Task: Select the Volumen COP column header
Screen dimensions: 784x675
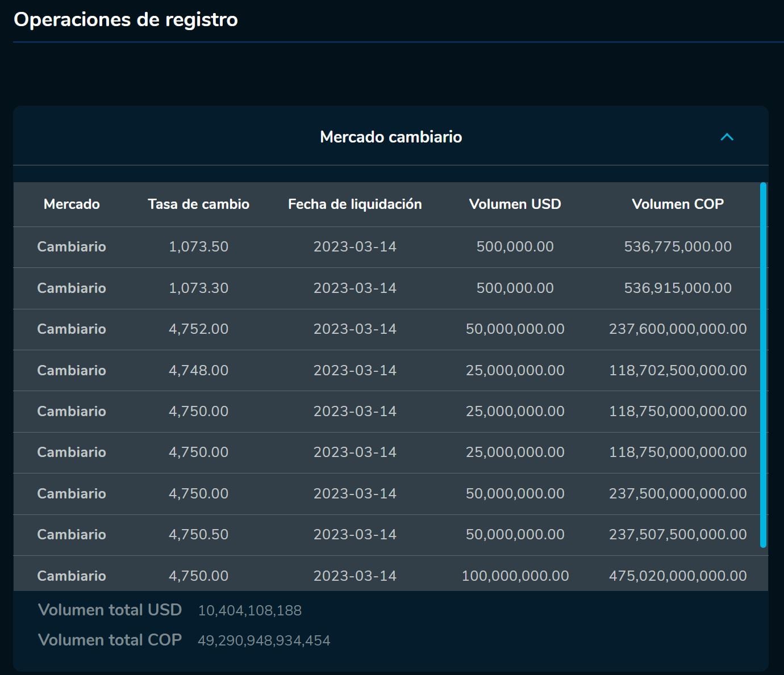Action: [x=677, y=204]
